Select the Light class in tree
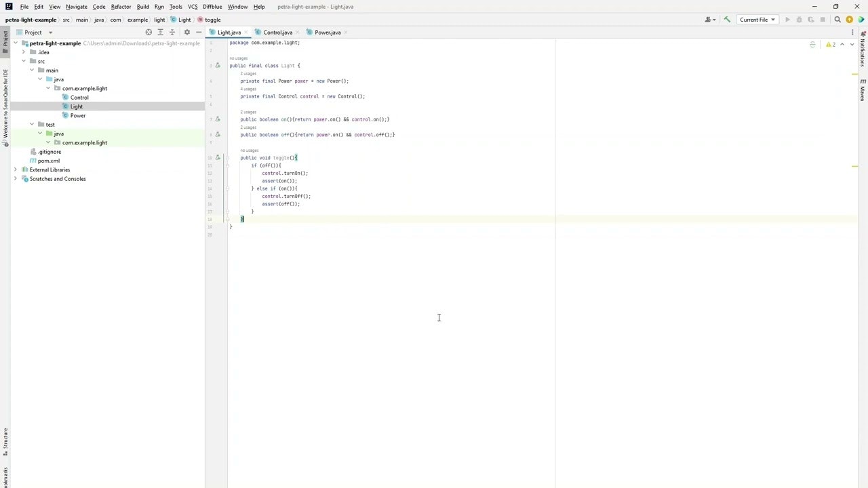Viewport: 868px width, 488px height. click(77, 106)
